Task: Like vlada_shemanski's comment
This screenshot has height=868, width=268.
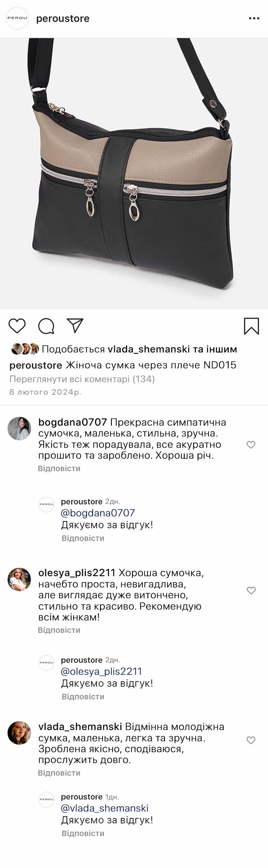Action: (251, 740)
